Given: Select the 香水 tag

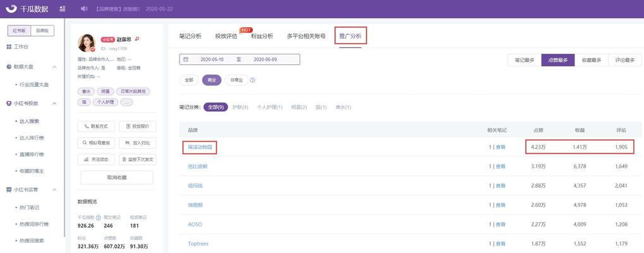Looking at the screenshot, I should (86, 92).
